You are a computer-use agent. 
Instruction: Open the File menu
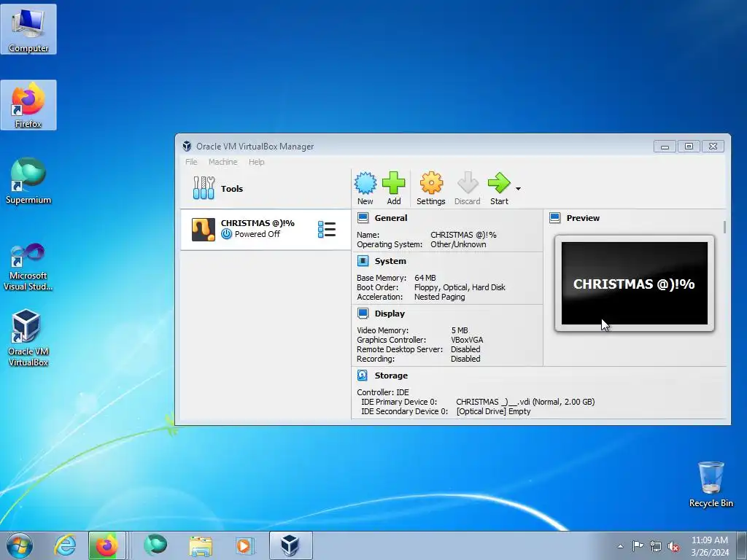(191, 162)
